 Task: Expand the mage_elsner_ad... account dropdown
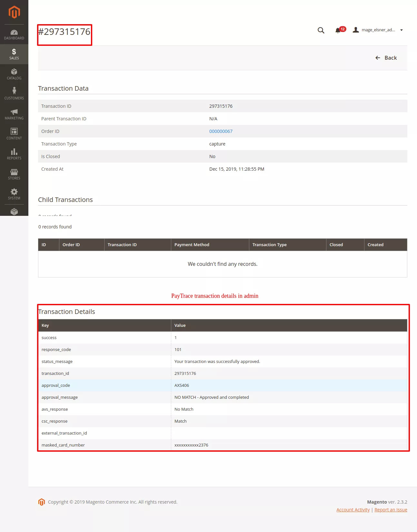378,30
